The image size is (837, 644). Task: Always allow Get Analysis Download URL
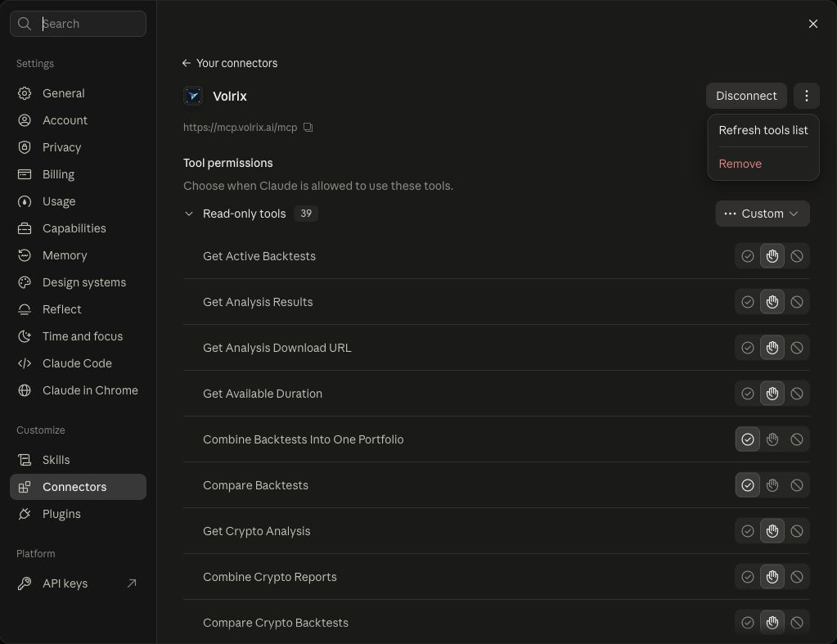747,348
